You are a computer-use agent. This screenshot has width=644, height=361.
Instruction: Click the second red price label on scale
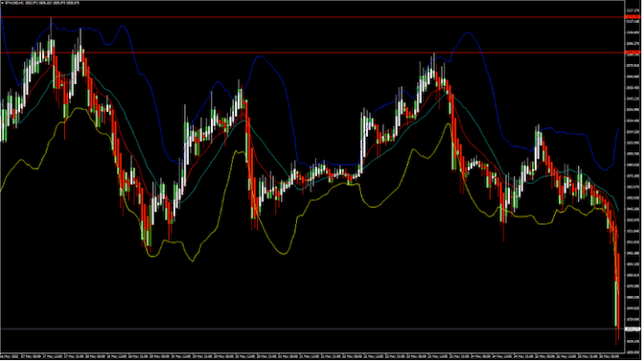pyautogui.click(x=632, y=53)
